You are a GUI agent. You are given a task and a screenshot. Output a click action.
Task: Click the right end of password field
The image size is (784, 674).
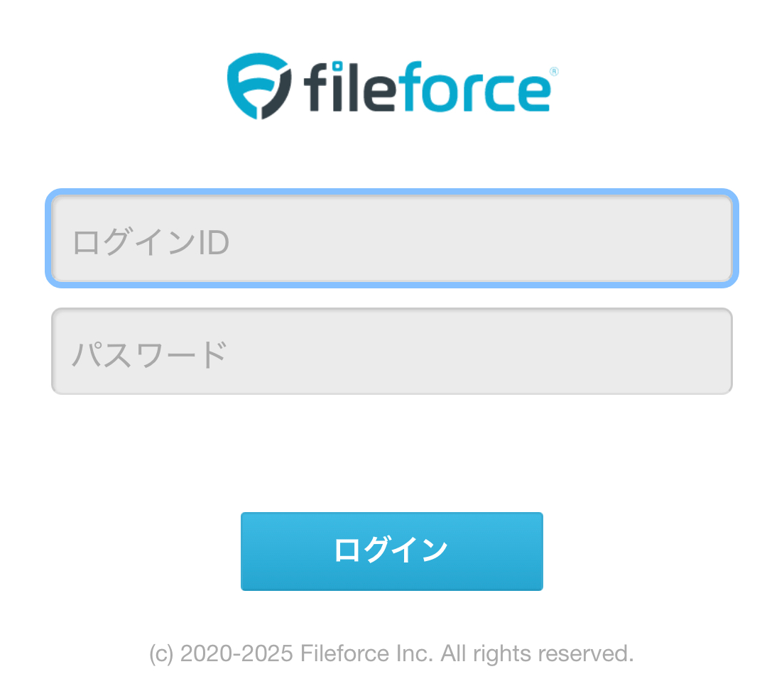[x=703, y=352]
